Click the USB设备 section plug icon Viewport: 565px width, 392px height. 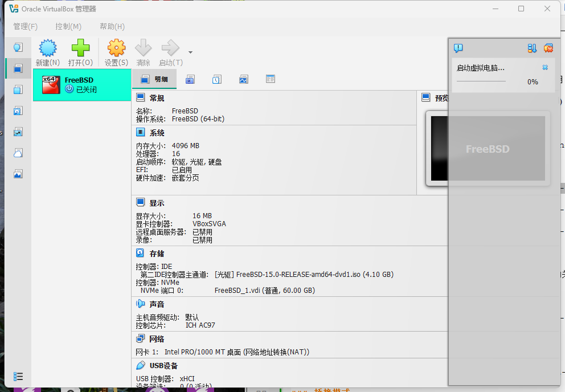(x=141, y=365)
